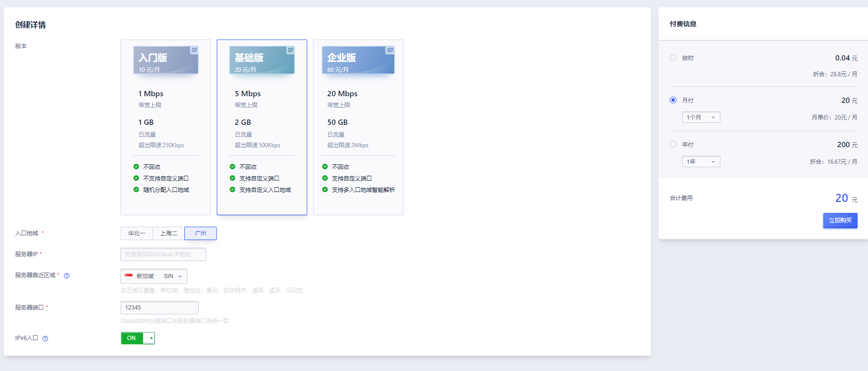Toggle the IPv6入口 ON switch
868x371 pixels.
pos(138,338)
